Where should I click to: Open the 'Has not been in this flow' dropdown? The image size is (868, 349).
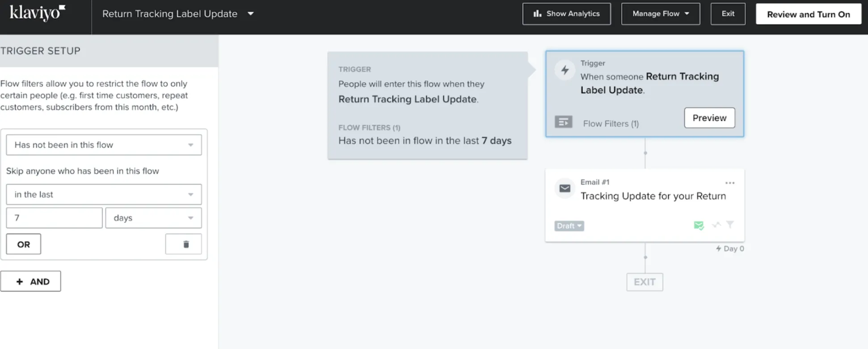pos(104,145)
